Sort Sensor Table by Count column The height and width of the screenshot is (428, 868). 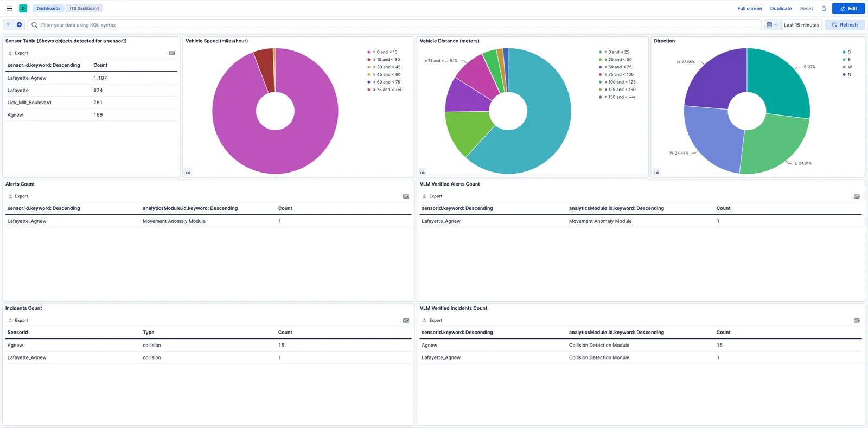tap(100, 65)
